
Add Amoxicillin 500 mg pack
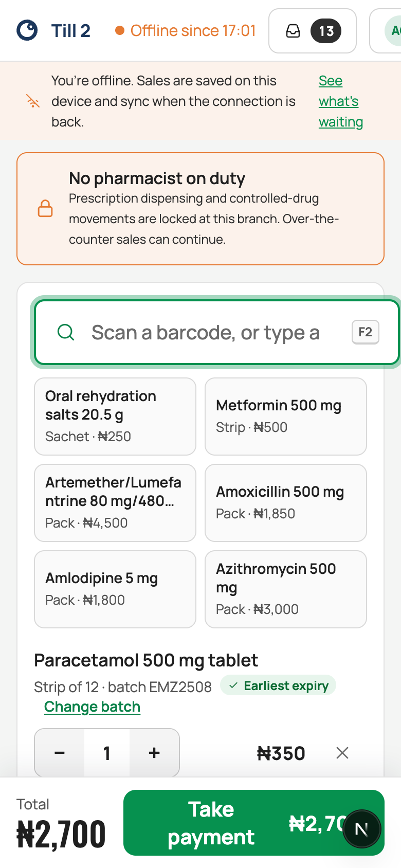pos(286,503)
